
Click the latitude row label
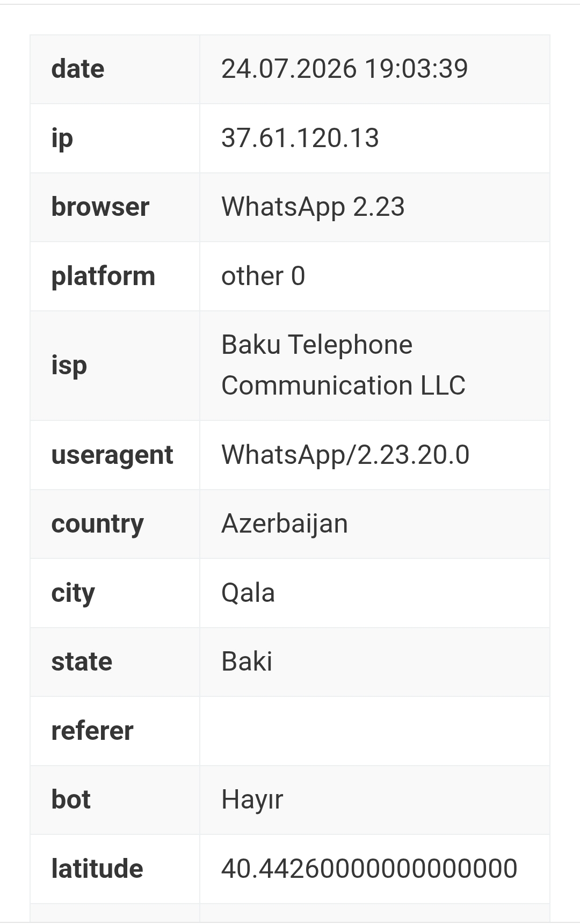pos(97,869)
